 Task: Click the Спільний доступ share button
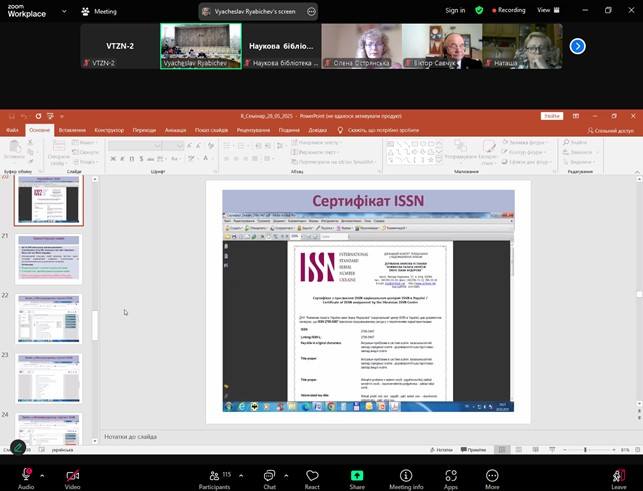[x=610, y=130]
